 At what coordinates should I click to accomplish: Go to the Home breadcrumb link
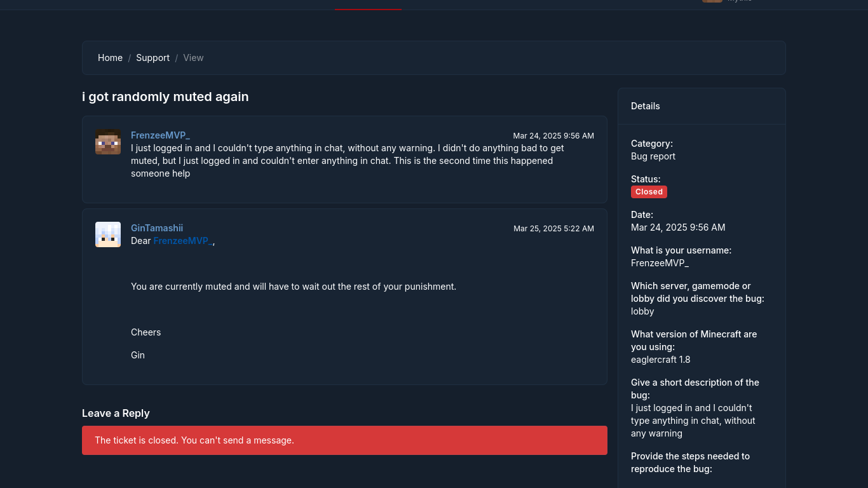[110, 58]
